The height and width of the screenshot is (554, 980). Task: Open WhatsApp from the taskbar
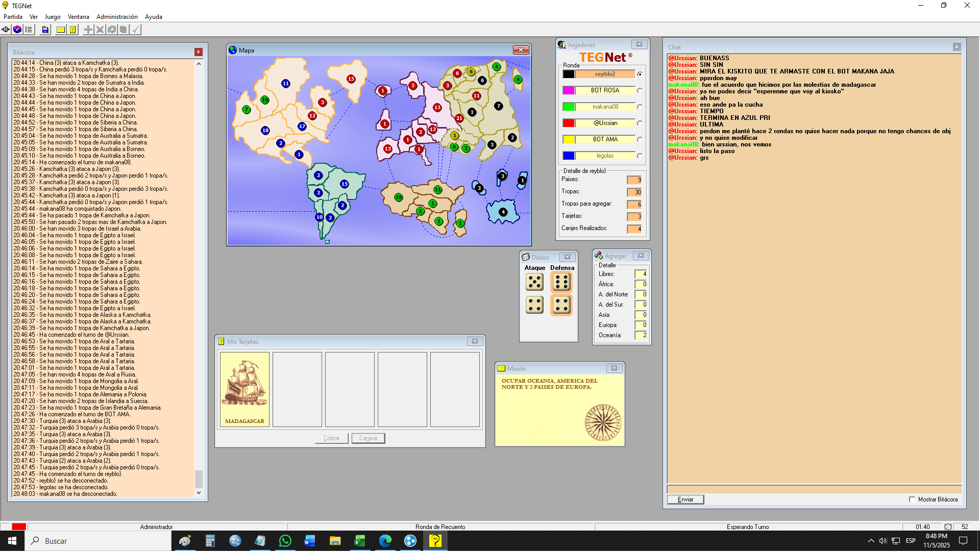click(285, 541)
